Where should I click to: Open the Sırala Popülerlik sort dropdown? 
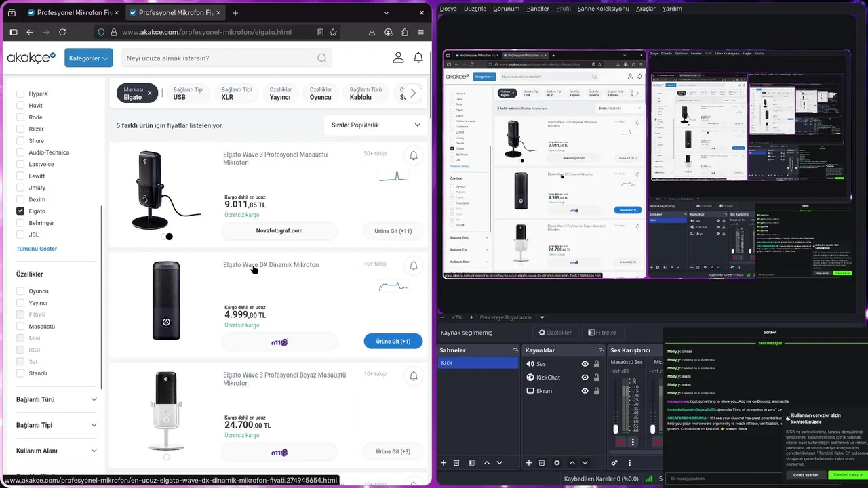coord(376,125)
